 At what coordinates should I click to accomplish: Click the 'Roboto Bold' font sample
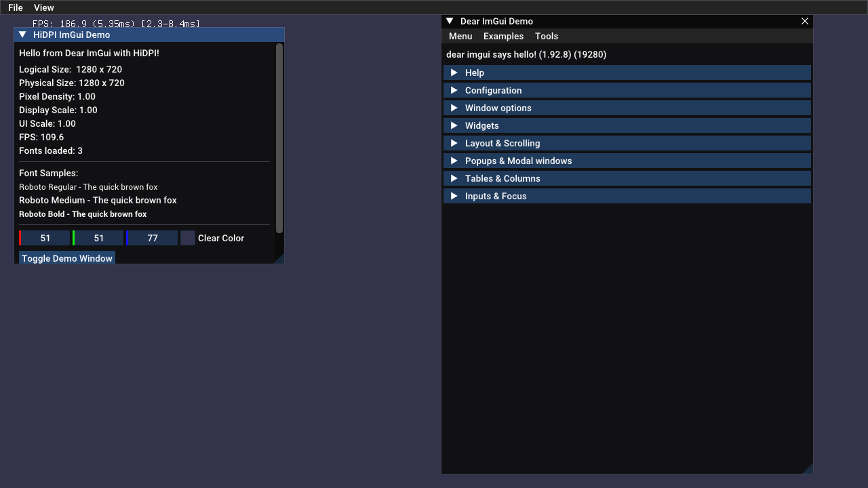[x=83, y=213]
